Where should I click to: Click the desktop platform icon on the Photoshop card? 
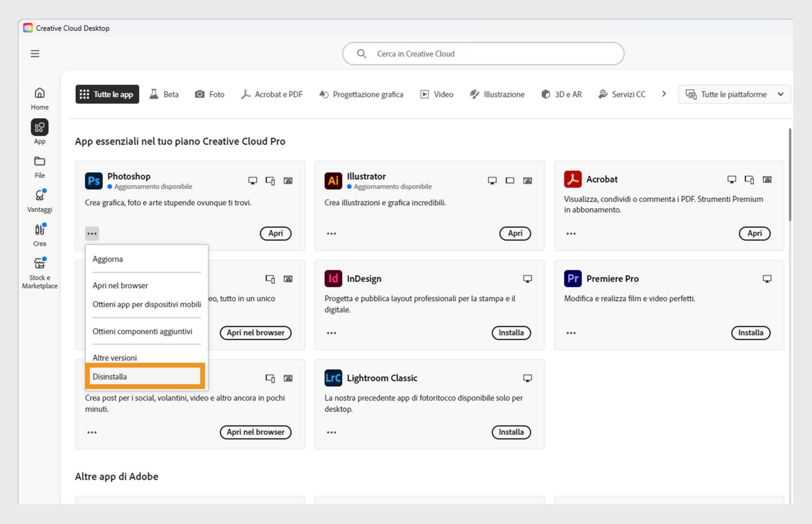pos(252,180)
